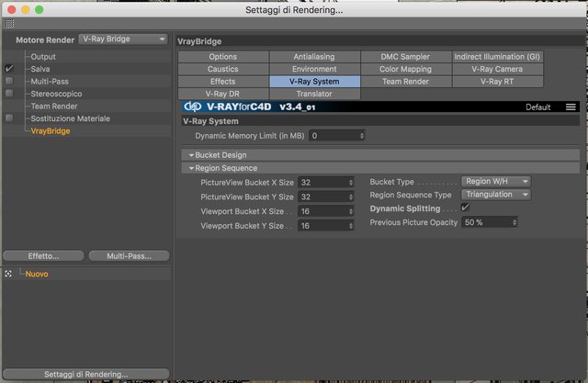Enable Sostituzione Materiale checkbox
The image size is (588, 383).
[9, 118]
